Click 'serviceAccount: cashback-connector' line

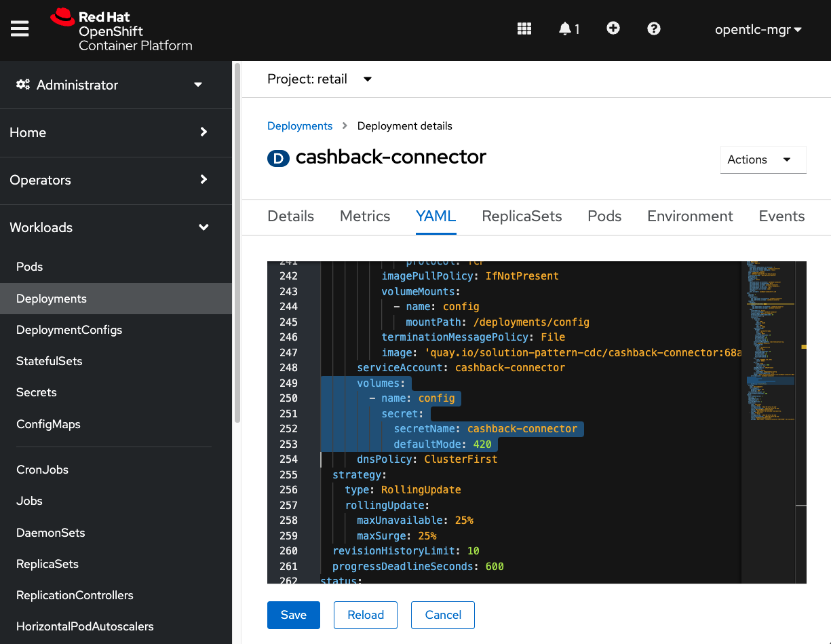[x=461, y=368]
